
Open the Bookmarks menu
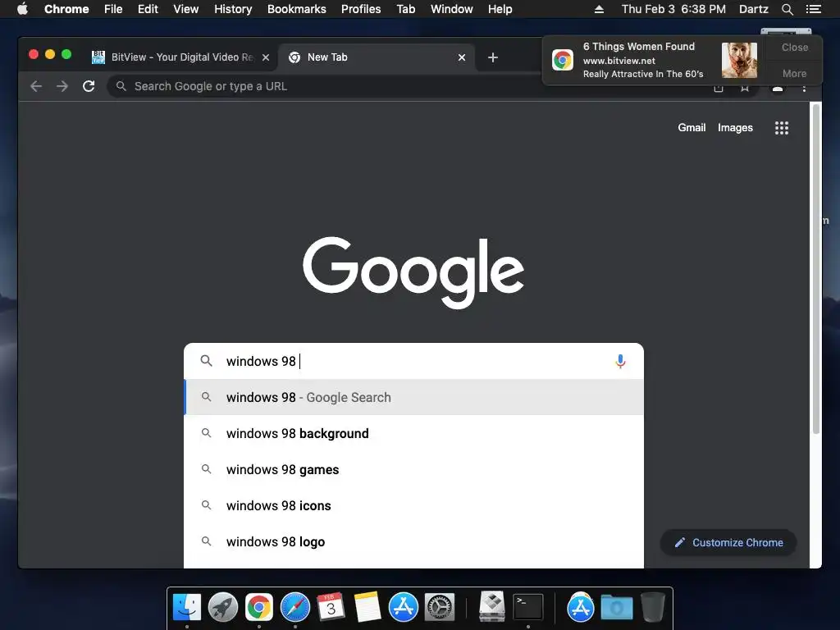297,9
